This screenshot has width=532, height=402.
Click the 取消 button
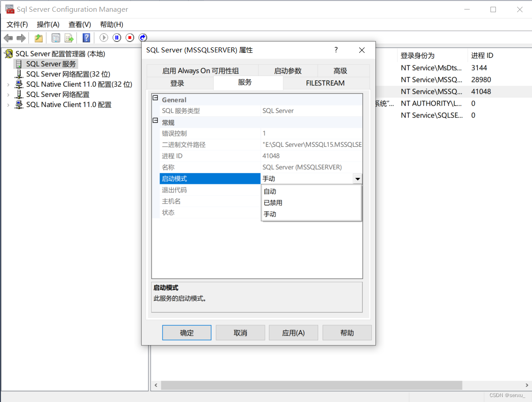[x=240, y=333]
